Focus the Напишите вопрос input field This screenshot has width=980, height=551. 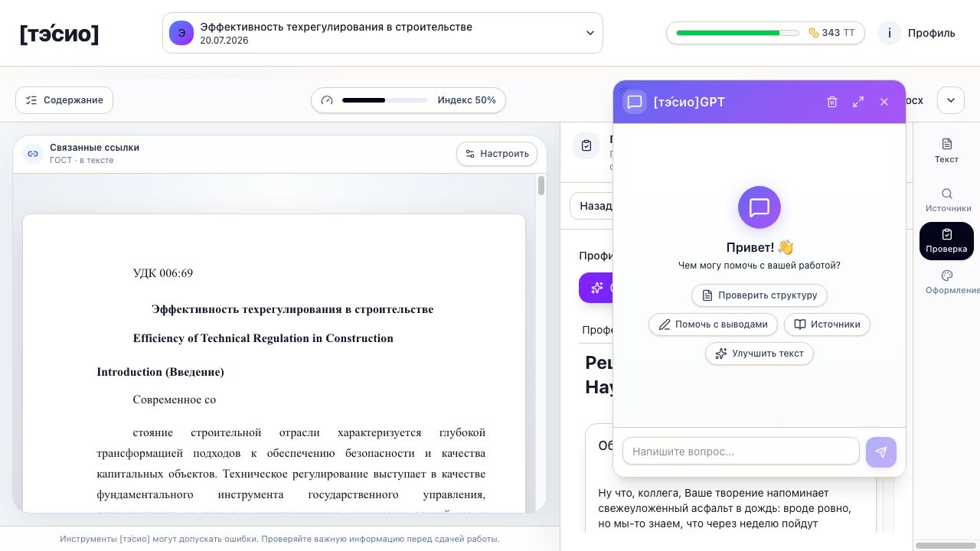[741, 452]
